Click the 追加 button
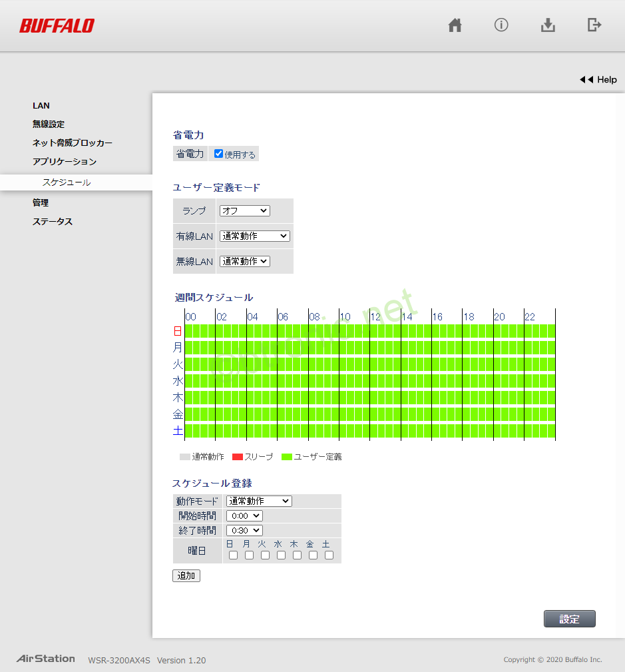Screen dimensions: 625x672 186,575
